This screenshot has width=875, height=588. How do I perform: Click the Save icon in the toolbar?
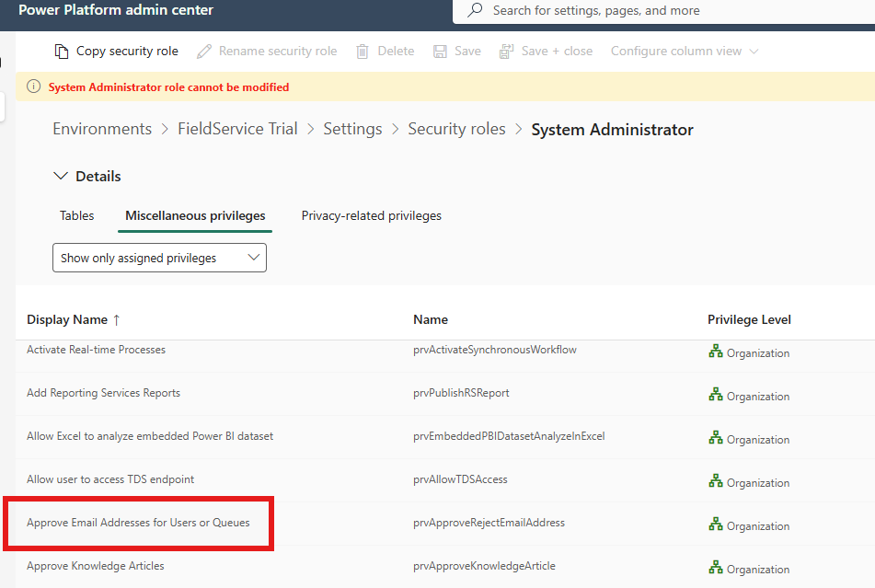click(x=439, y=51)
